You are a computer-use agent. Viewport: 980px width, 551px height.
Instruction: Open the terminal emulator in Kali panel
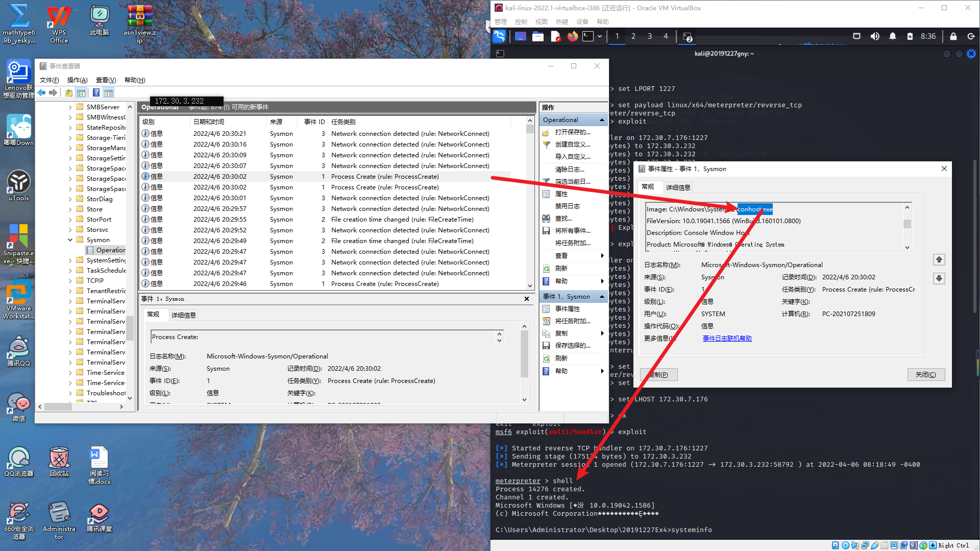pos(588,36)
